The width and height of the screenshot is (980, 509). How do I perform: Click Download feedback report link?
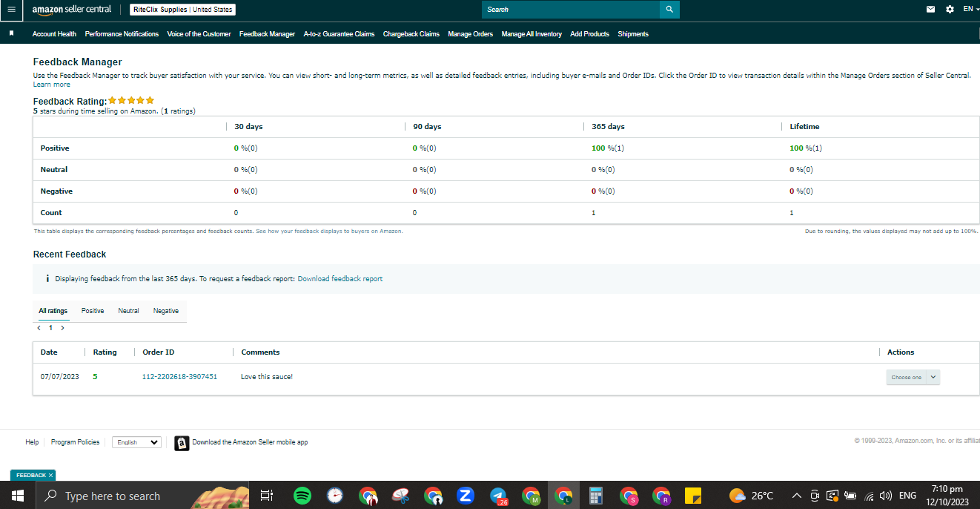click(340, 279)
